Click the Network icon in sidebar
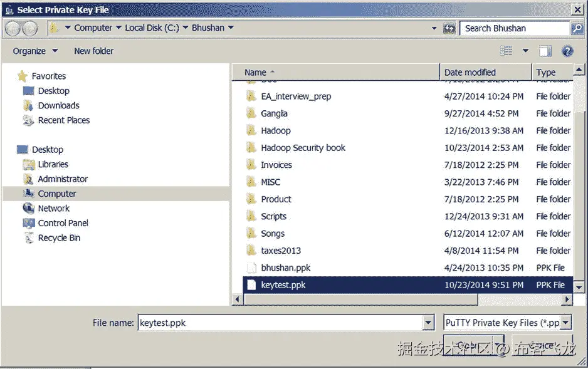 tap(28, 208)
